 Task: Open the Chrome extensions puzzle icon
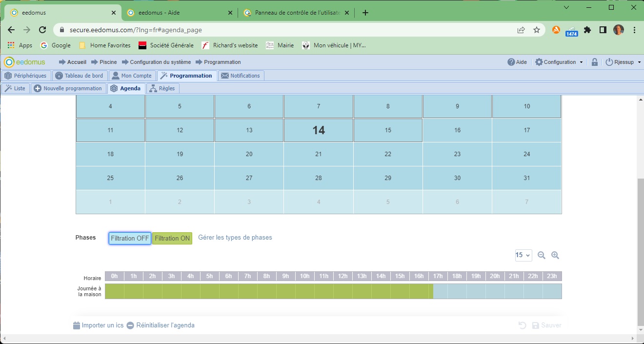pyautogui.click(x=587, y=30)
